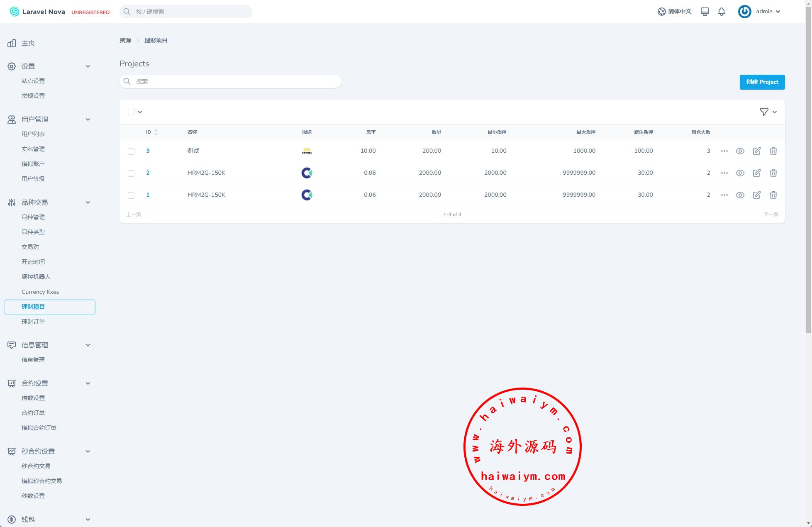Click the 创建 Project button
Image resolution: width=812 pixels, height=527 pixels.
pos(762,82)
